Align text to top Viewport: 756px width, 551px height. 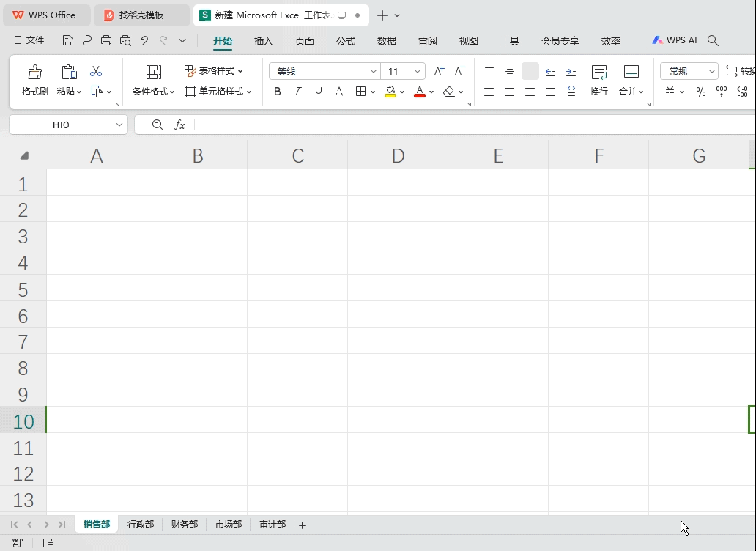point(489,71)
